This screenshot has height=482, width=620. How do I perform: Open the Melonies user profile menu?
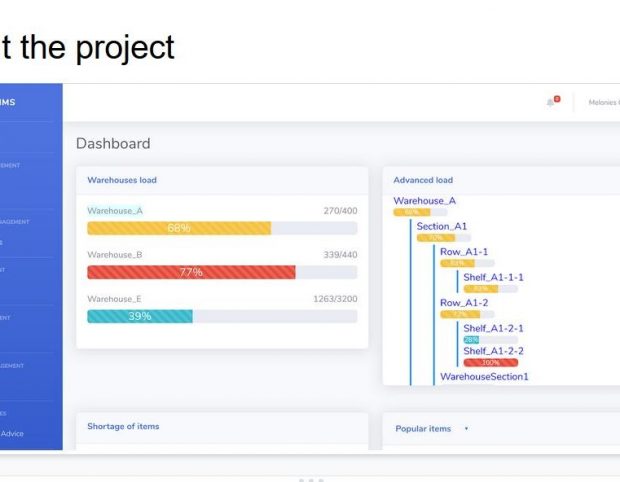coord(603,102)
